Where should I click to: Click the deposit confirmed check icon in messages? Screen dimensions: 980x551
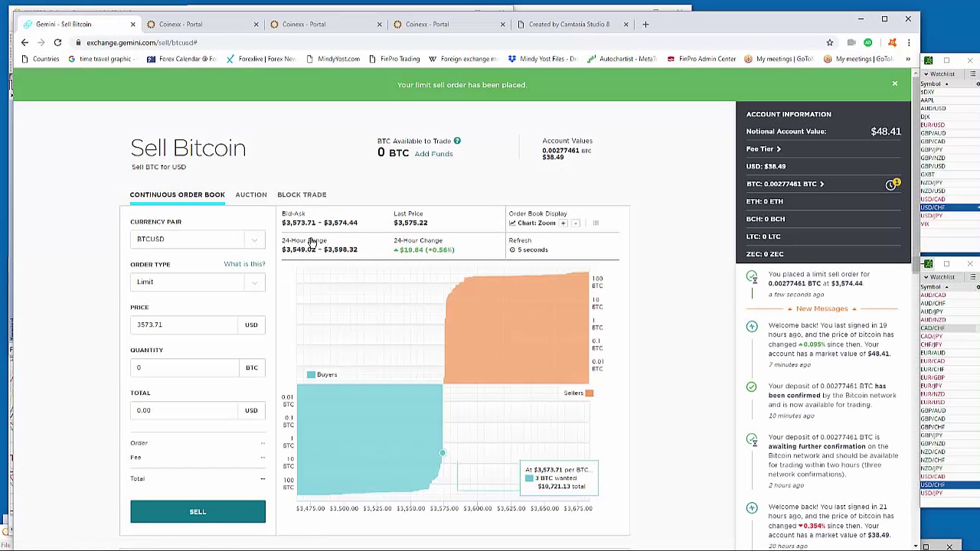coord(752,388)
